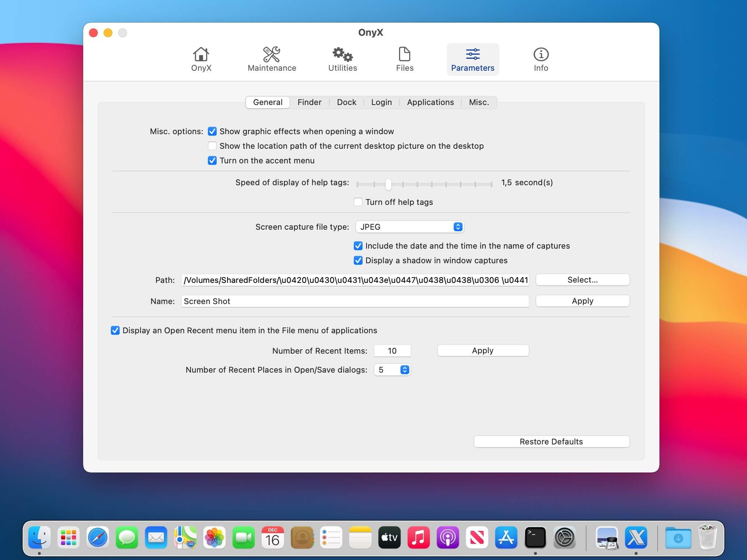
Task: Check Turn off help tags
Action: (358, 202)
